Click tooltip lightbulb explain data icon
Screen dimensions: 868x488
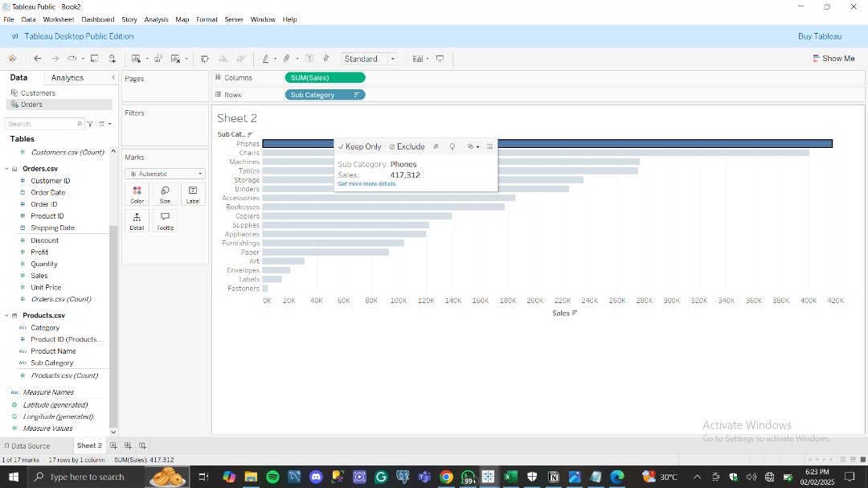[452, 146]
